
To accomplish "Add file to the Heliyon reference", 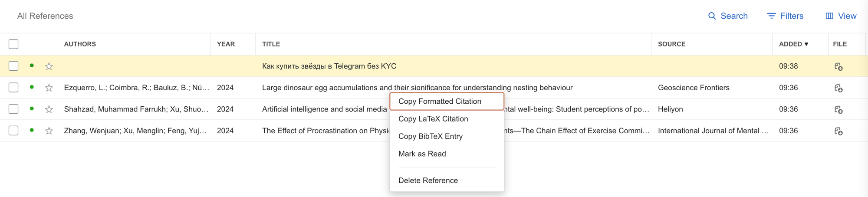I will (838, 109).
